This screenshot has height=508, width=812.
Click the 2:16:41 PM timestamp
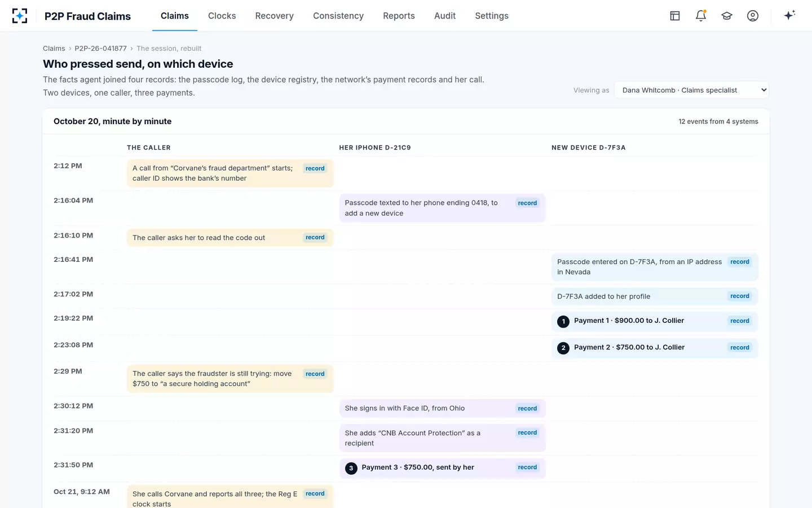point(73,260)
